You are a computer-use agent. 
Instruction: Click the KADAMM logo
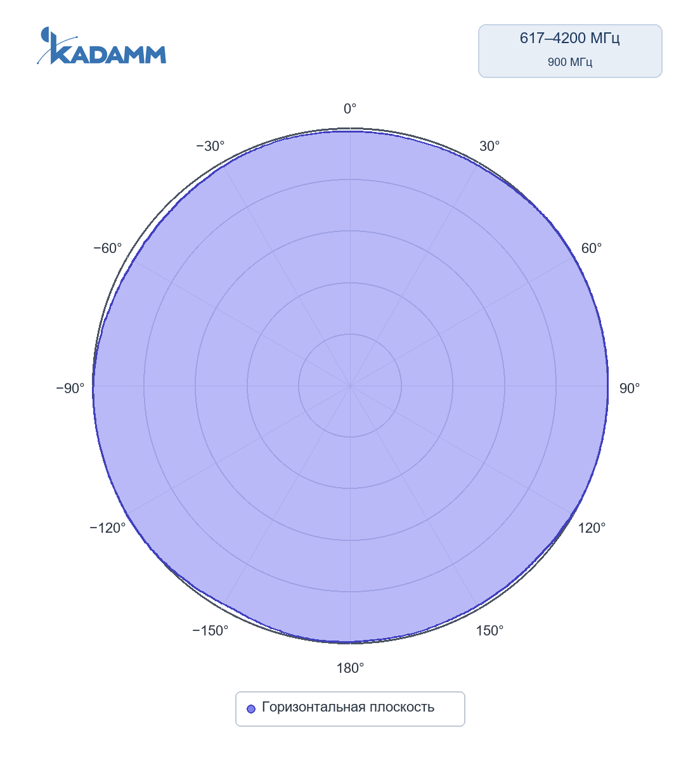(x=101, y=46)
